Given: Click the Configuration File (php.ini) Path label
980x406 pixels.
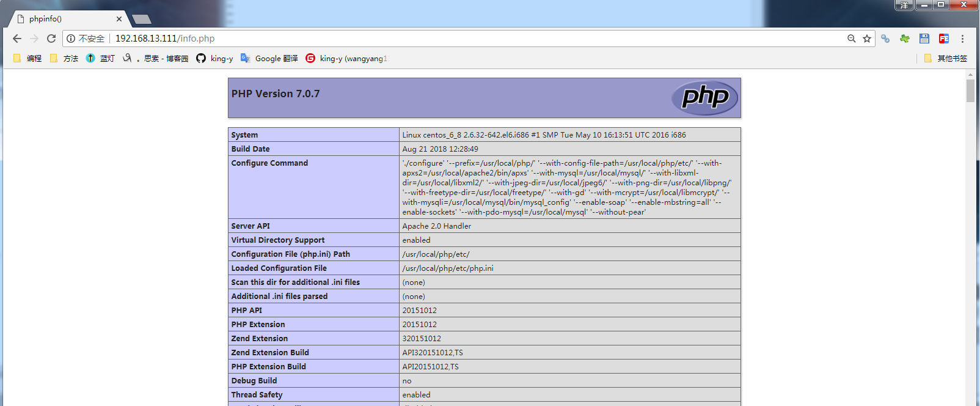Looking at the screenshot, I should tap(291, 254).
